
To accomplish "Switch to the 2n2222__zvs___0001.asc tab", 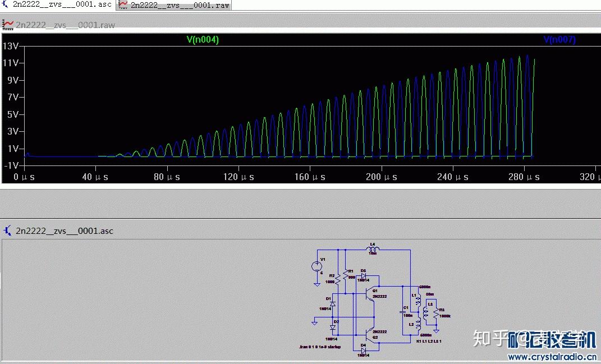I will [x=57, y=4].
